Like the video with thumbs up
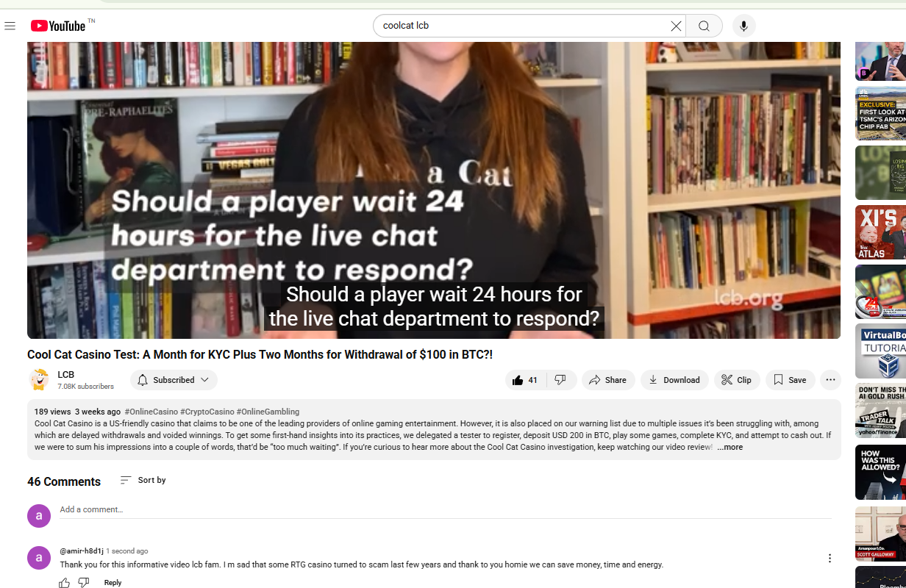Screen dimensions: 906x588 coord(525,380)
